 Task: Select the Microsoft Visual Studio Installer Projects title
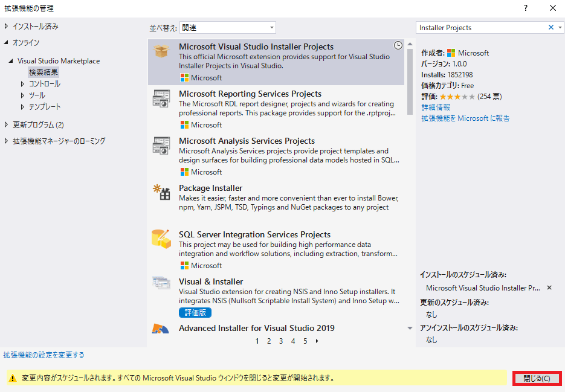pyautogui.click(x=256, y=47)
